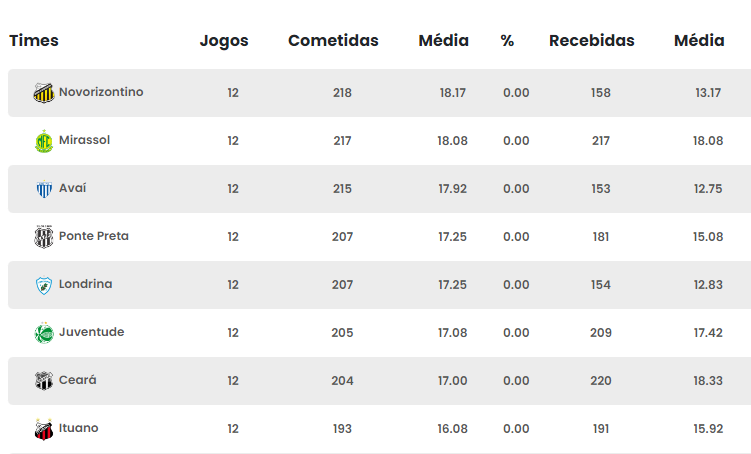Open the Ponte Preta team name link

pyautogui.click(x=94, y=236)
